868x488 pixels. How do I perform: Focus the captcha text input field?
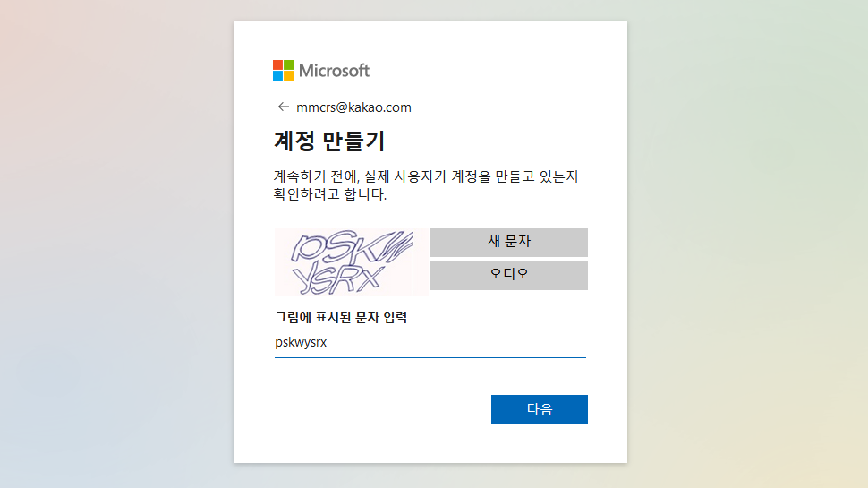pos(430,342)
